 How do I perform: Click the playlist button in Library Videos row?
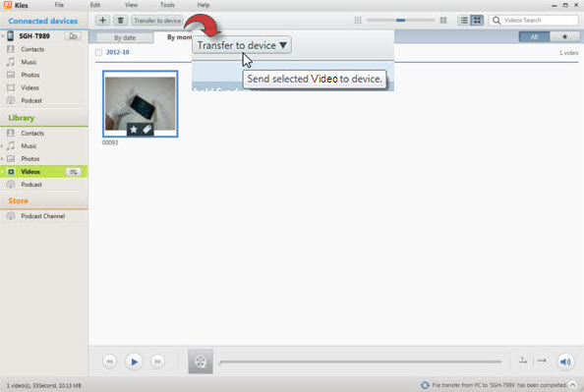[x=74, y=172]
